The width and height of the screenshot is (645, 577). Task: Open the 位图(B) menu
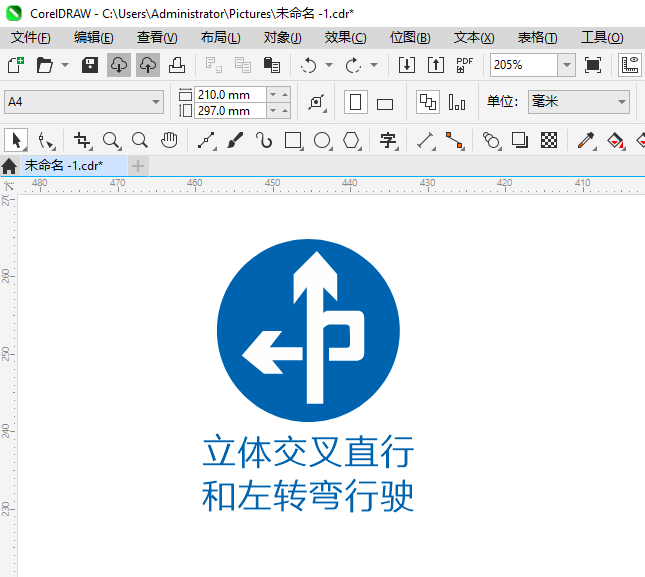click(x=410, y=38)
